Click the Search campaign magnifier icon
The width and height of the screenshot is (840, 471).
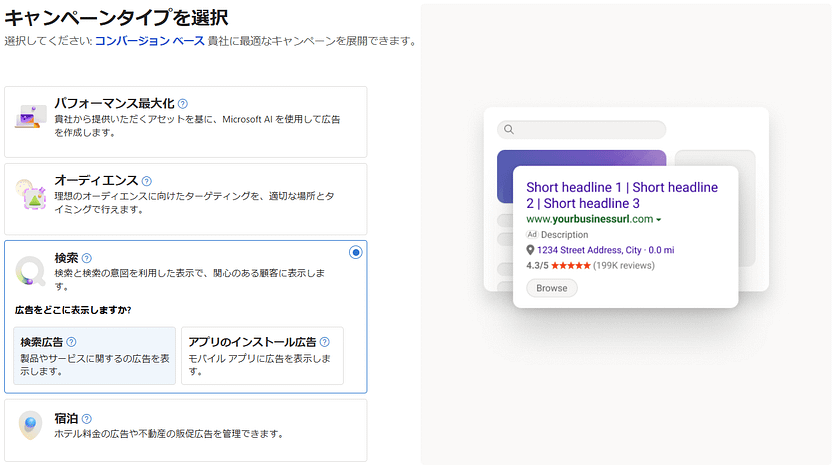tap(31, 271)
